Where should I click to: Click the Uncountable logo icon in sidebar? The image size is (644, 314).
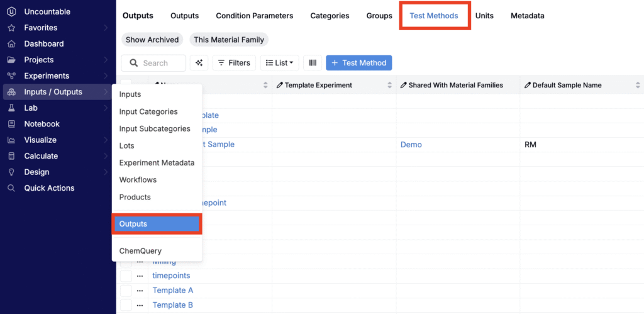click(11, 11)
